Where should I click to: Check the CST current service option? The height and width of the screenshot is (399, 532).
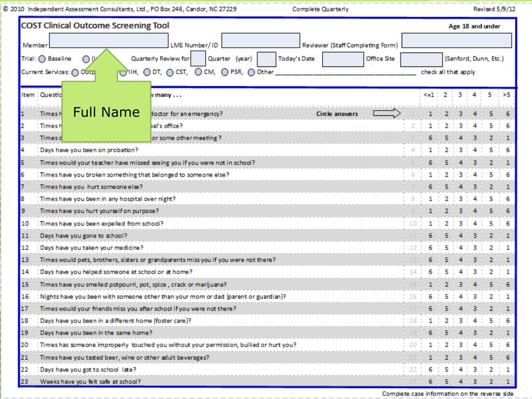170,73
